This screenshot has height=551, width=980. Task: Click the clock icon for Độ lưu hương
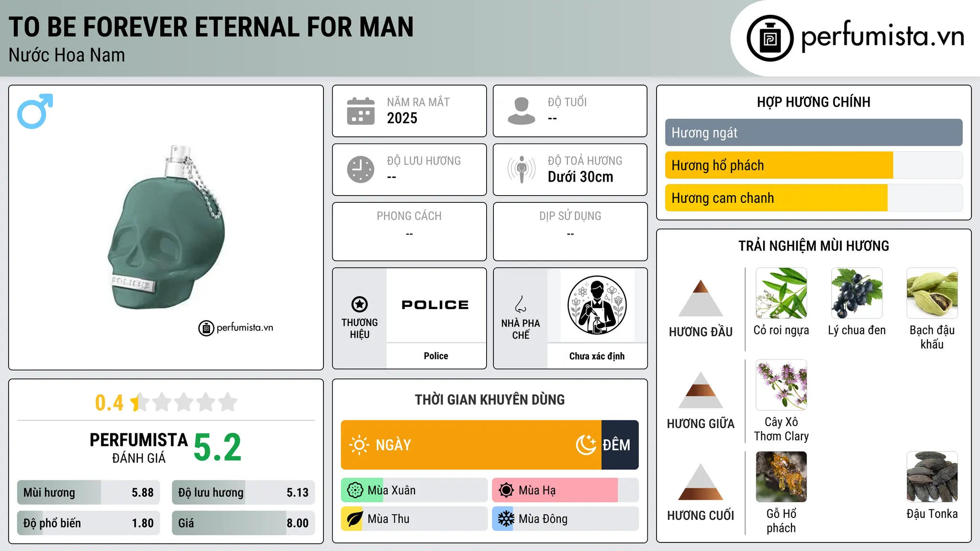360,169
